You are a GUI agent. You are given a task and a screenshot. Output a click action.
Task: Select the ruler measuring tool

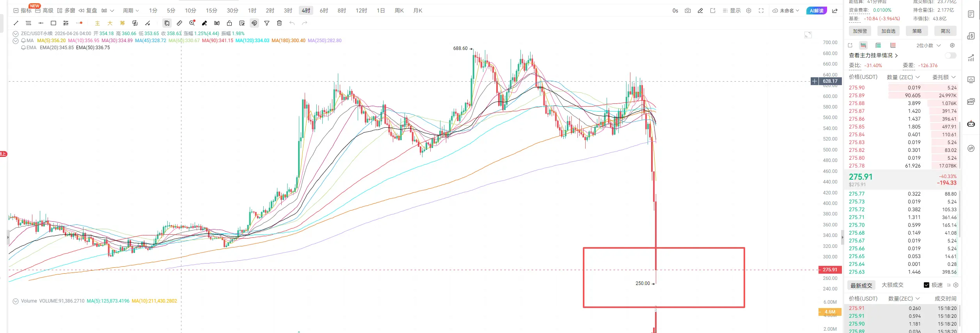pyautogui.click(x=179, y=23)
